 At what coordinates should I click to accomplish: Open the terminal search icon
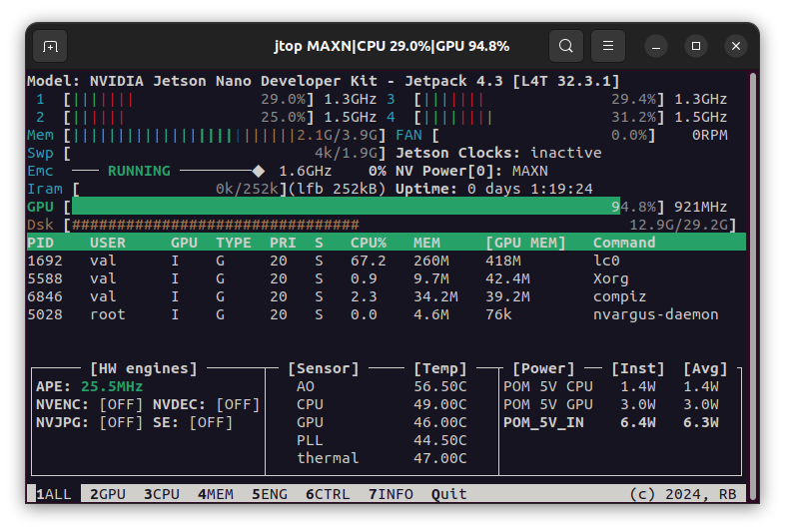(x=566, y=46)
